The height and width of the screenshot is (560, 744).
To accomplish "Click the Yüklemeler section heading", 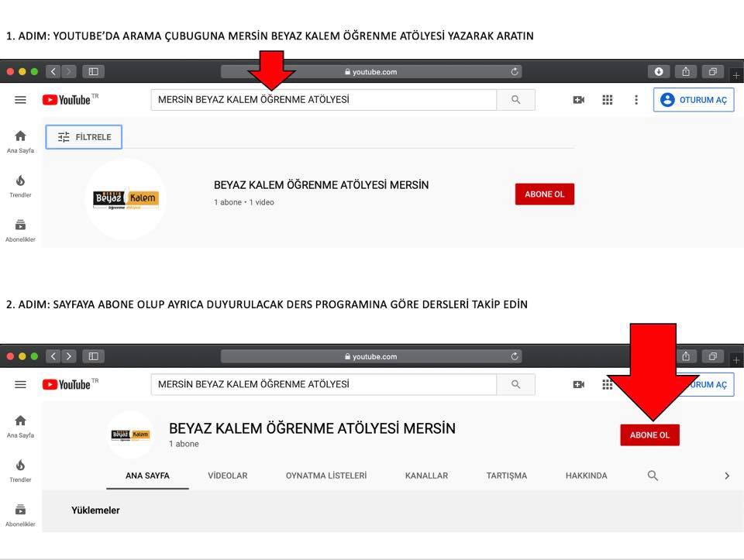I will click(x=95, y=510).
